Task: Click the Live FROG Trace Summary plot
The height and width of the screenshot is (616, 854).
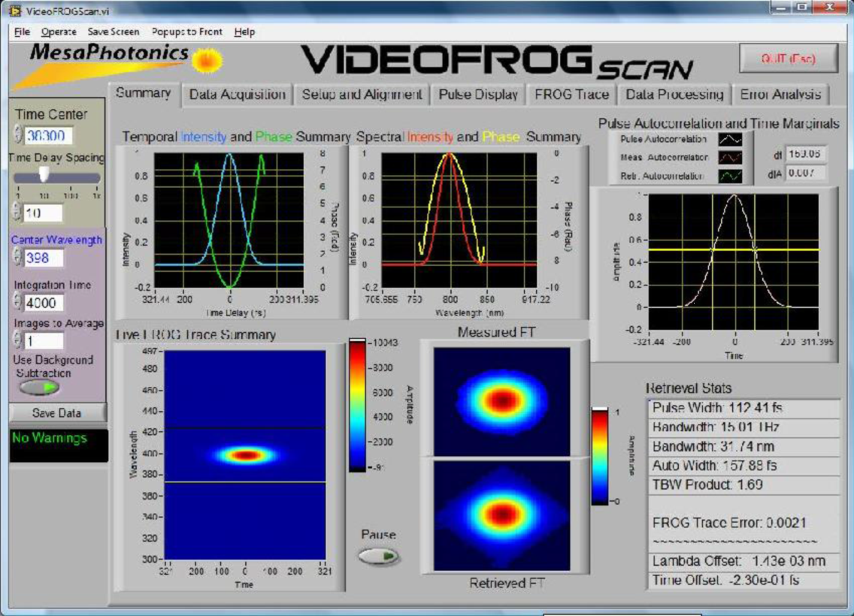Action: point(245,455)
